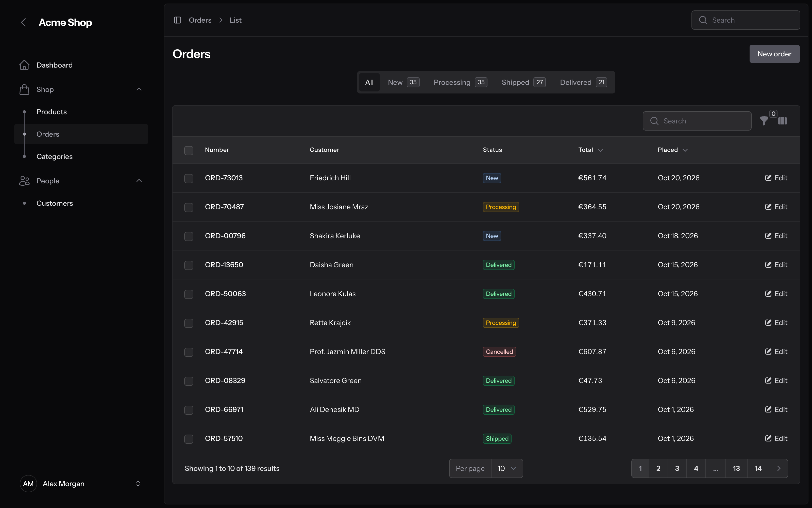Click edit icon for ORD-70487
This screenshot has width=812, height=508.
768,207
